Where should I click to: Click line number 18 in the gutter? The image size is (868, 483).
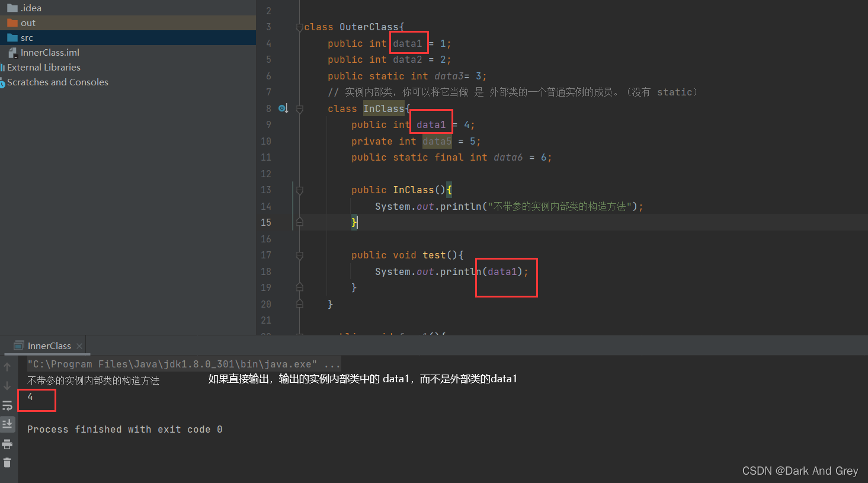click(266, 271)
